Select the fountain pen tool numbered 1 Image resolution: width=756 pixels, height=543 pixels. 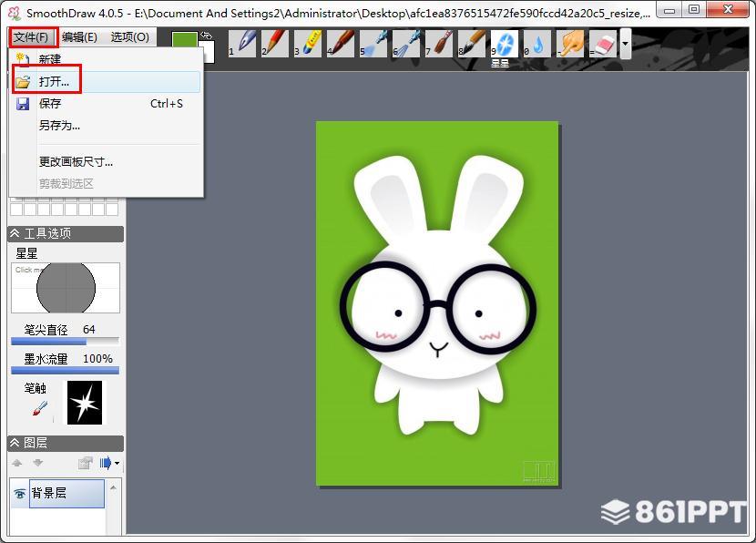tap(242, 44)
